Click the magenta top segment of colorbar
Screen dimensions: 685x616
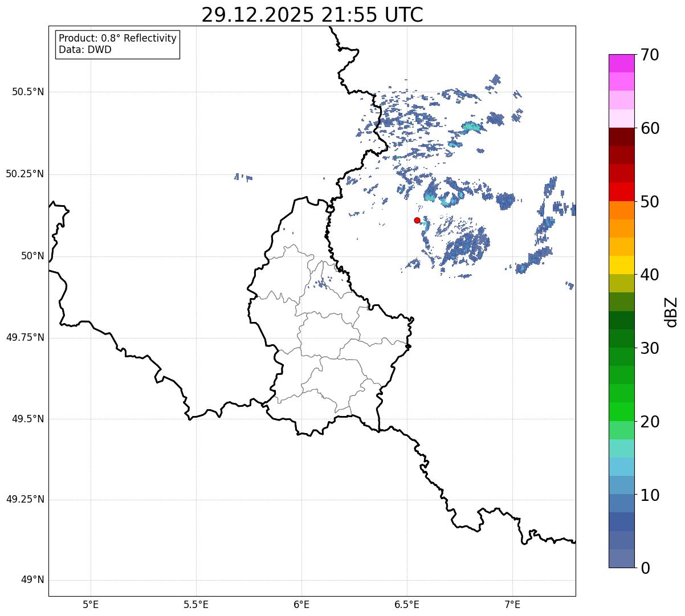[x=622, y=63]
